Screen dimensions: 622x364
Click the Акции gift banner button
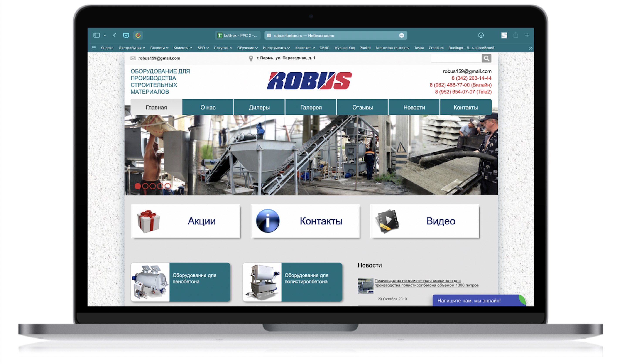pos(186,221)
